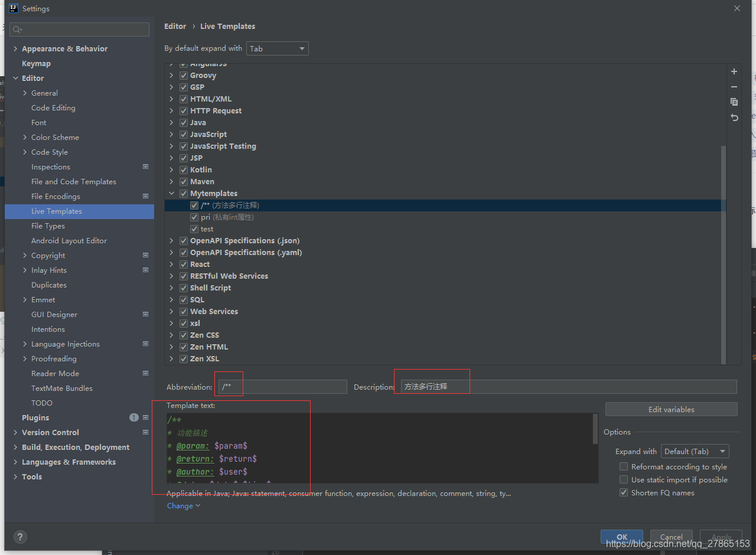
Task: Expand the SQL template group
Action: [x=171, y=300]
